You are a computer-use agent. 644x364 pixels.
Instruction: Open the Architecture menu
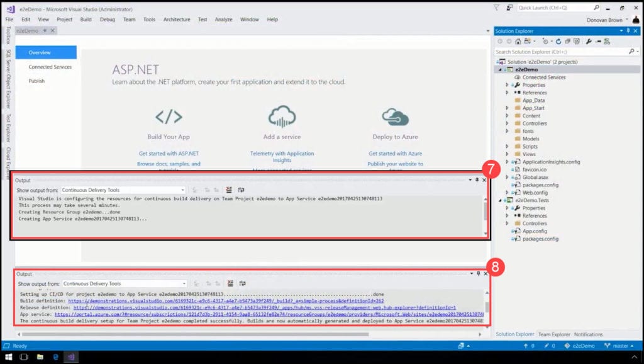click(x=177, y=20)
